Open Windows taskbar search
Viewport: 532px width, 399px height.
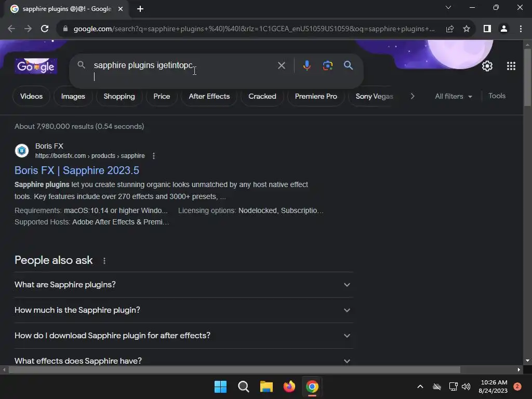pyautogui.click(x=243, y=387)
